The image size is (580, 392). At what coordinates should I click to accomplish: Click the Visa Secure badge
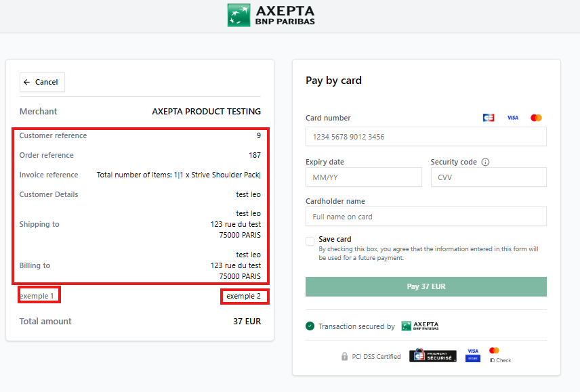click(473, 355)
